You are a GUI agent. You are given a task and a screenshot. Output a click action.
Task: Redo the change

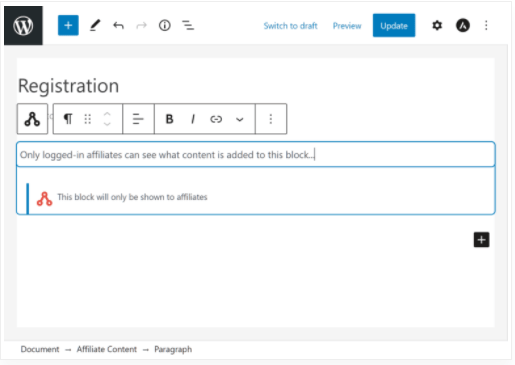tap(141, 25)
